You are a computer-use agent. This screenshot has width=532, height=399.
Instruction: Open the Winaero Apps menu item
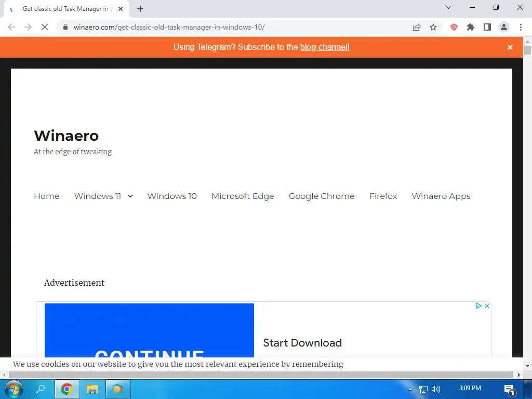coord(441,196)
